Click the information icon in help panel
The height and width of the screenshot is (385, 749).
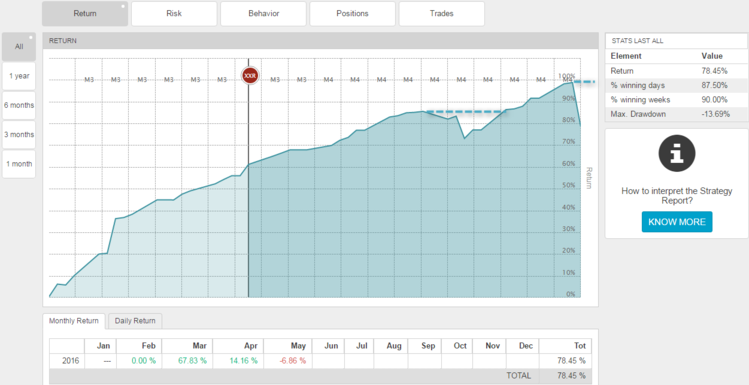tap(676, 154)
